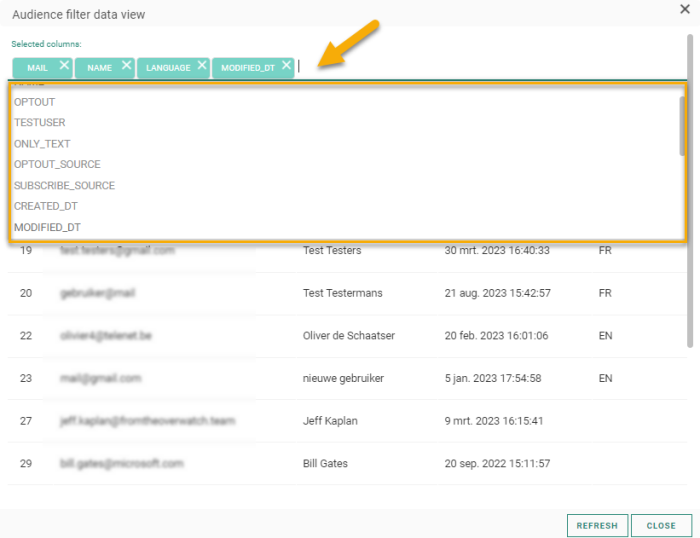The image size is (700, 538).
Task: Pick ONLY_TEXT column option
Action: (x=42, y=144)
